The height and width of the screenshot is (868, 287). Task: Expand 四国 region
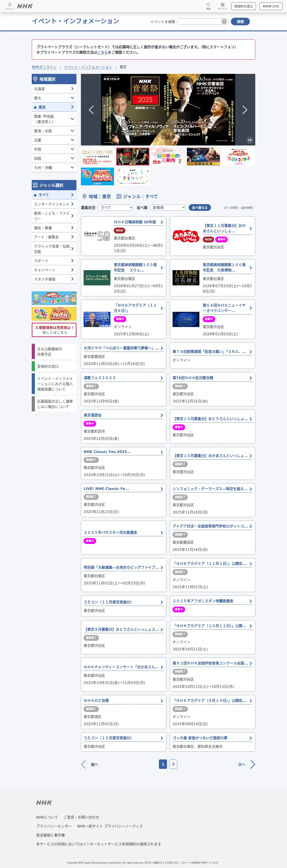[54, 158]
